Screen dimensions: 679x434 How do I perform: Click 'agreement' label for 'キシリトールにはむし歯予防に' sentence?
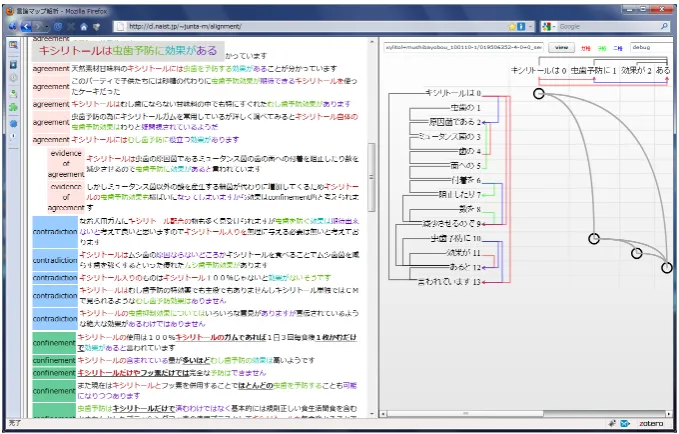51,139
